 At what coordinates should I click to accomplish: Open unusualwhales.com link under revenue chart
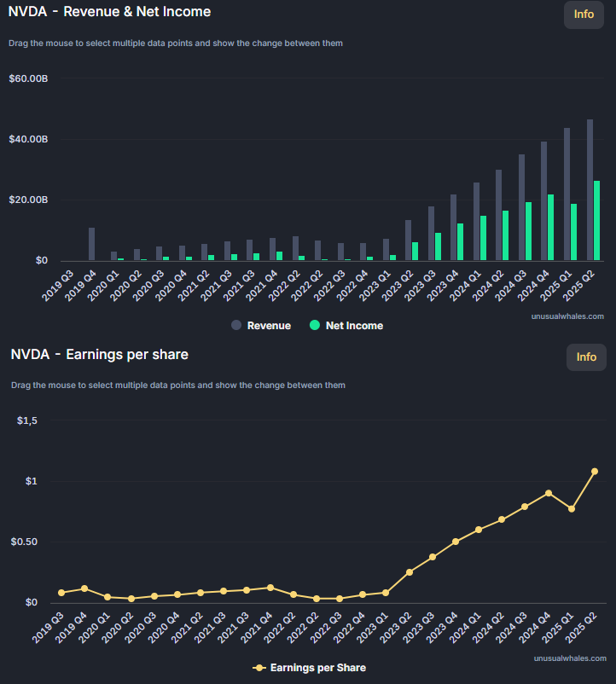570,316
